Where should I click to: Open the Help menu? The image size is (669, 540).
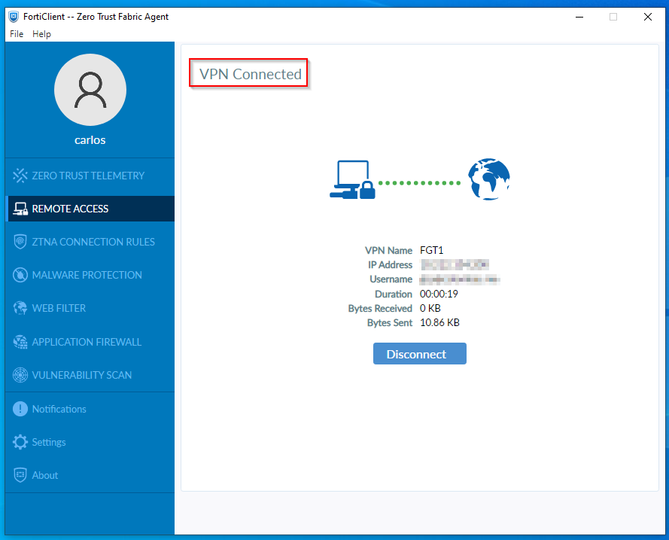(42, 34)
